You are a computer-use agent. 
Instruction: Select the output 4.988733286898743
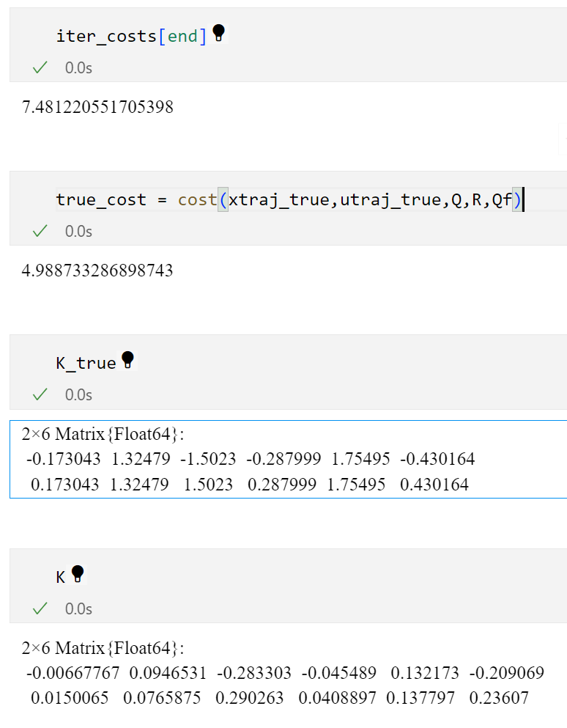[x=97, y=271]
